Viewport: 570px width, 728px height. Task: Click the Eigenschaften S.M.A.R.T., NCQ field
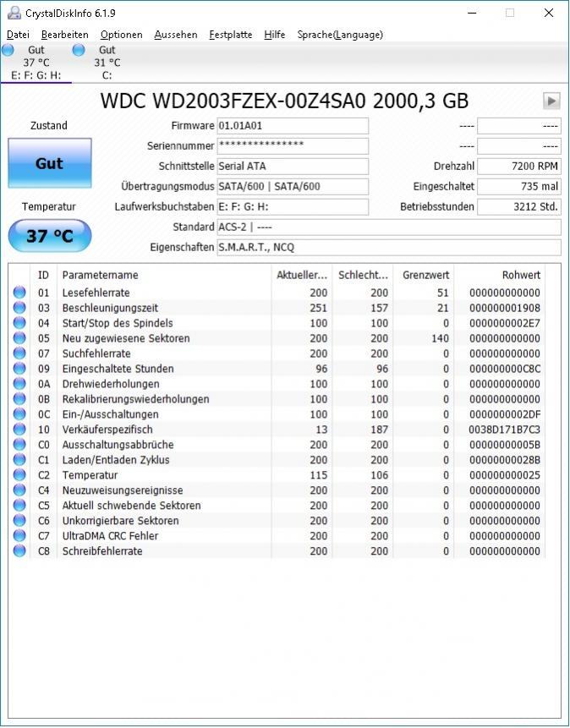(389, 248)
